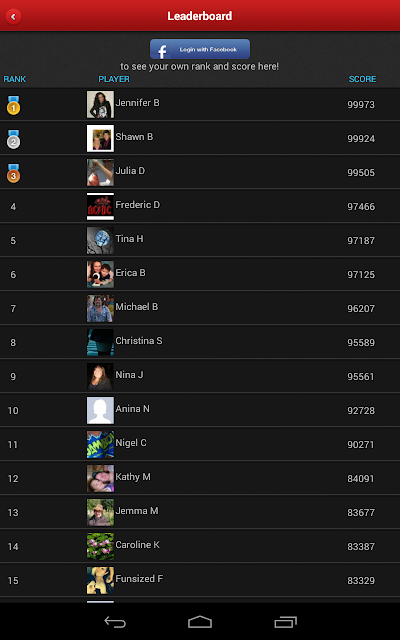Click the gold first-place medal icon
Image resolution: width=400 pixels, height=640 pixels.
[13, 105]
